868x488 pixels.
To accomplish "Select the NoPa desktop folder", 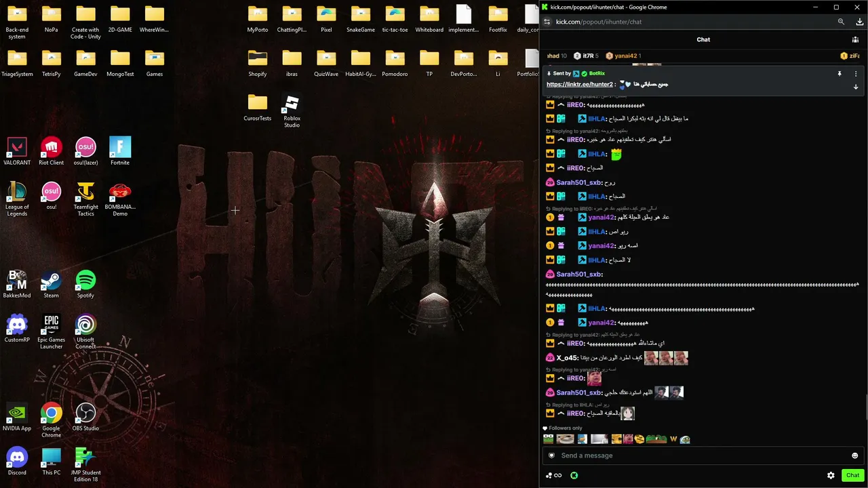I will tap(52, 19).
